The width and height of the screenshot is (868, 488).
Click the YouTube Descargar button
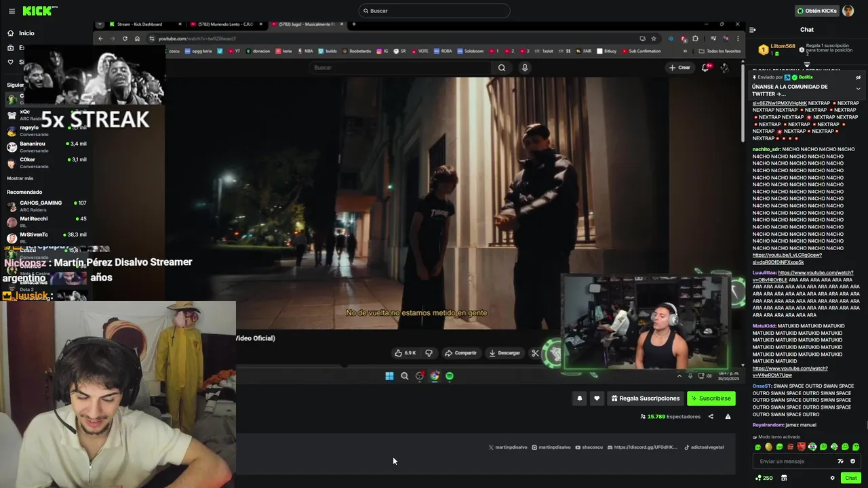[505, 353]
